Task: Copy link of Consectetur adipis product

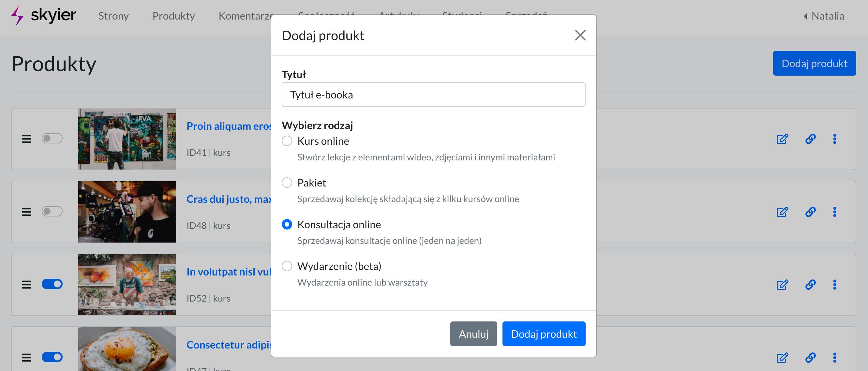Action: pos(810,358)
